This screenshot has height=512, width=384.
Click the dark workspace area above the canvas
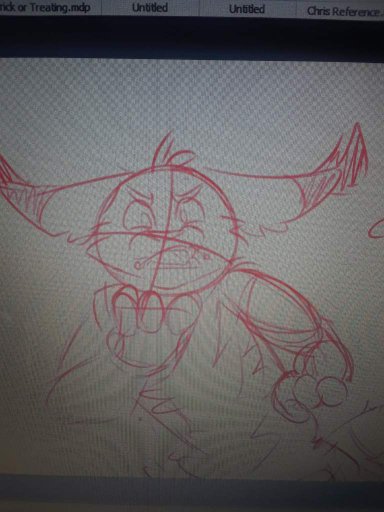192,38
